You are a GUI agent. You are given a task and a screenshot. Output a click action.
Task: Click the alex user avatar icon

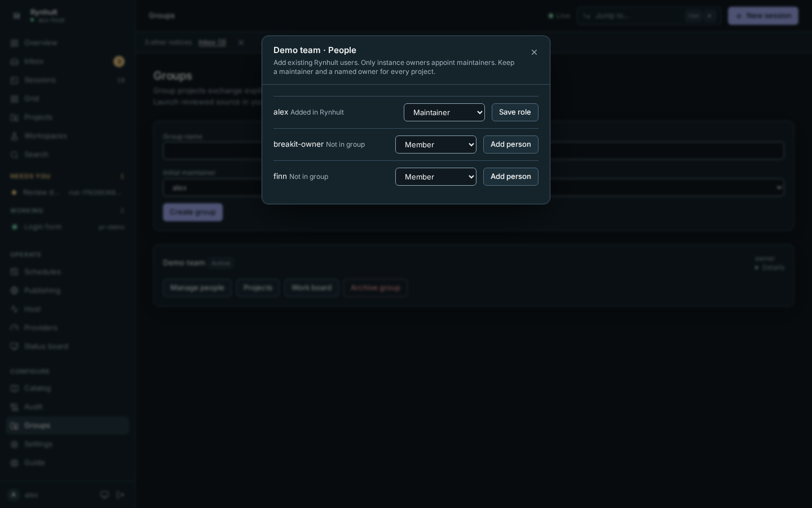14,495
